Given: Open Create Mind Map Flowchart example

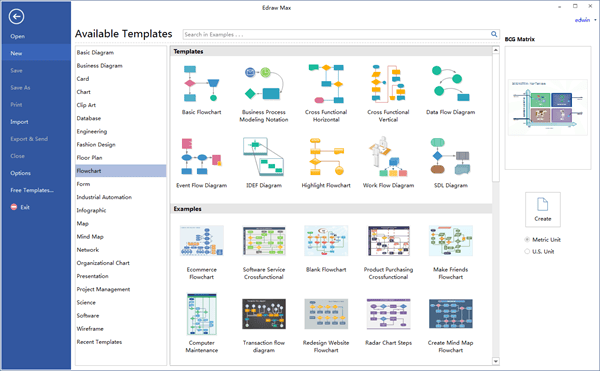Looking at the screenshot, I should tap(450, 325).
